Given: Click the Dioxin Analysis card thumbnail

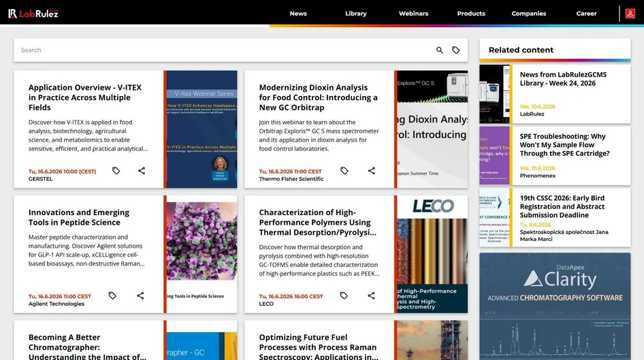Looking at the screenshot, I should tap(432, 129).
